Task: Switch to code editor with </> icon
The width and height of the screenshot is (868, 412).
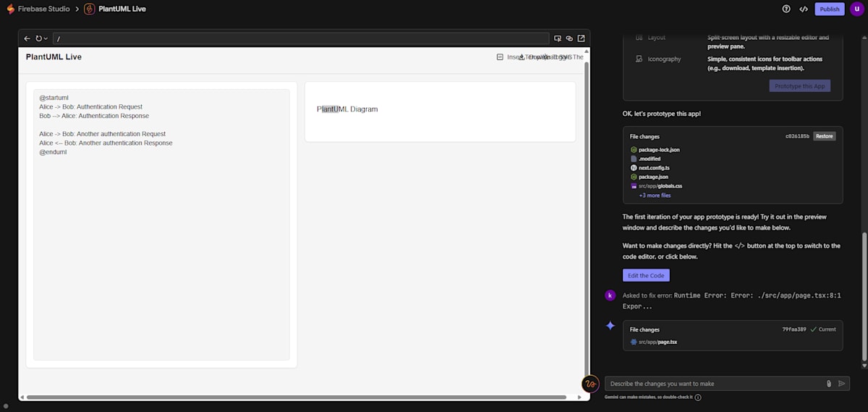Action: 804,9
